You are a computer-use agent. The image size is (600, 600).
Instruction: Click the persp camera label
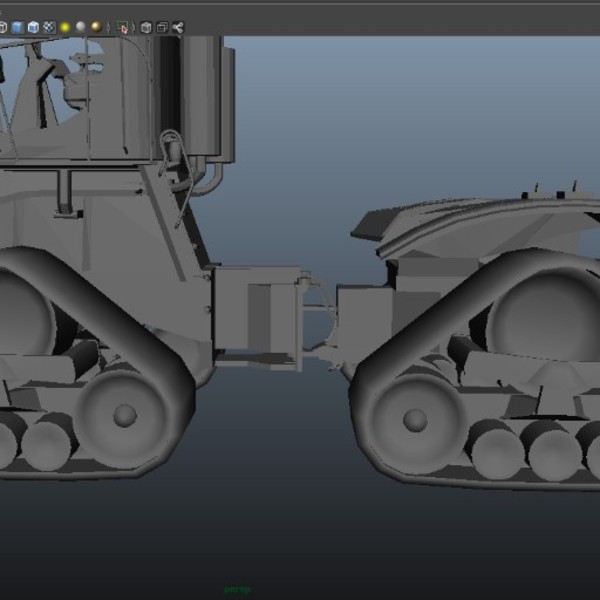[237, 589]
